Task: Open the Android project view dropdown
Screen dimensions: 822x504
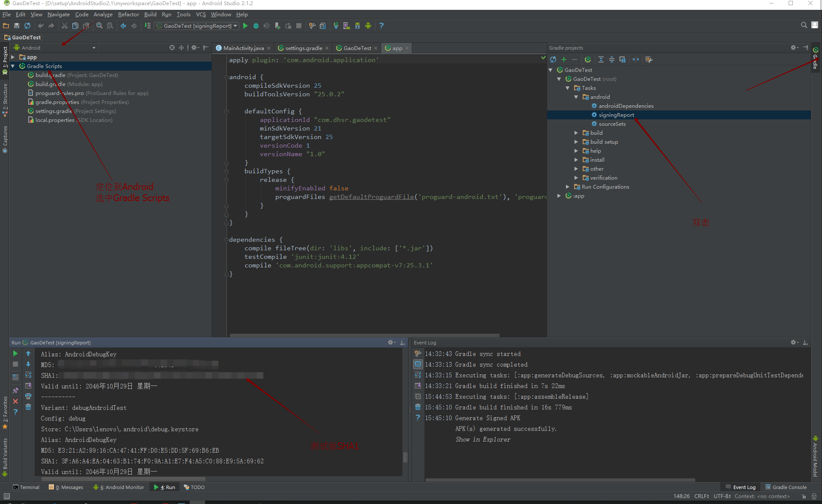Action: pos(55,47)
